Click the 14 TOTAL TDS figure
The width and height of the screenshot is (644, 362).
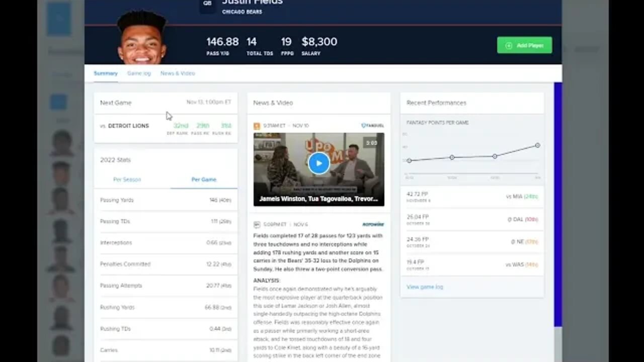pos(252,42)
